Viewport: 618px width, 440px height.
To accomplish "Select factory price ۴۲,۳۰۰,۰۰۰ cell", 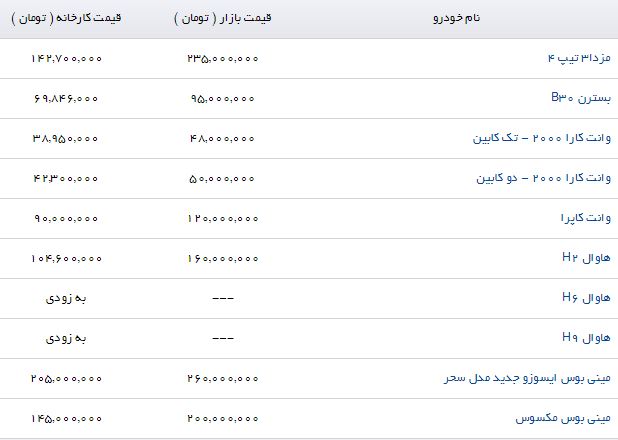I will tap(66, 179).
